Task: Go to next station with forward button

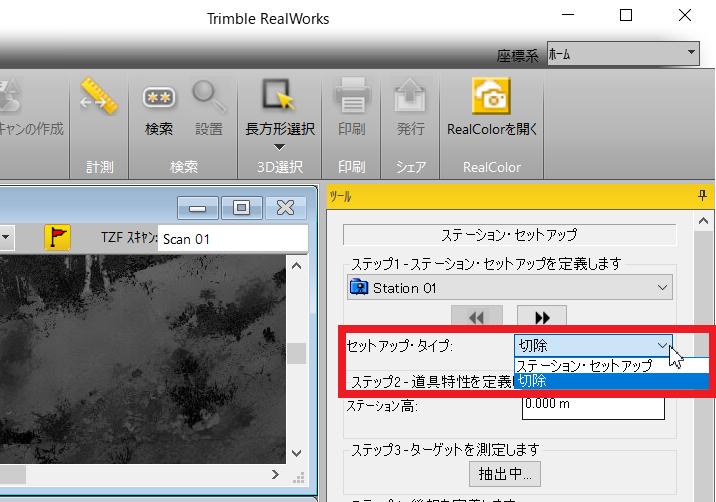Action: tap(542, 317)
